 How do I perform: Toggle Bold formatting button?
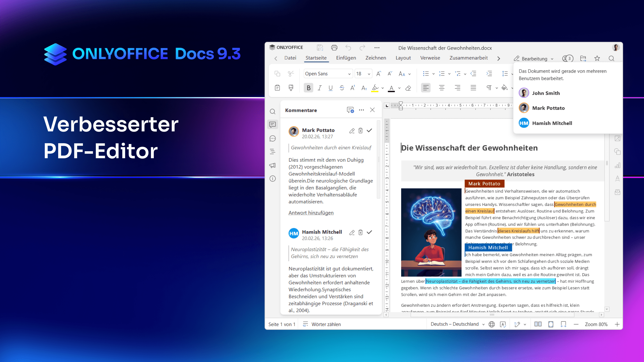(x=309, y=88)
